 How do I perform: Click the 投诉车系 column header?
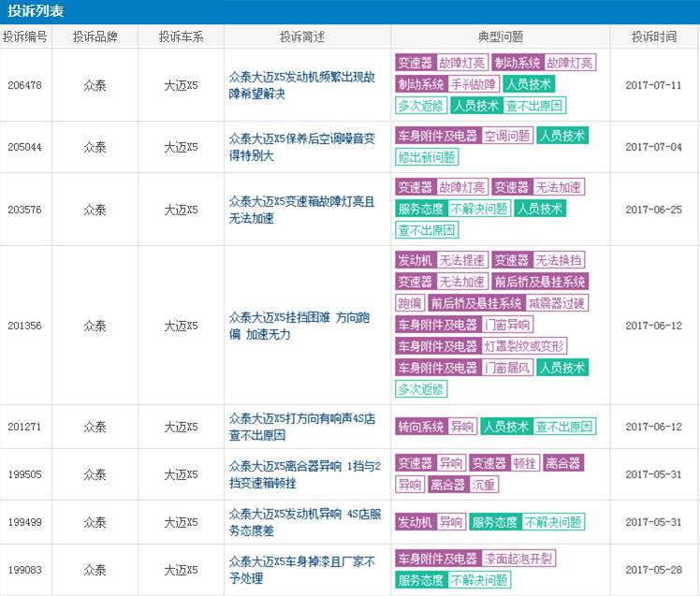coord(181,36)
